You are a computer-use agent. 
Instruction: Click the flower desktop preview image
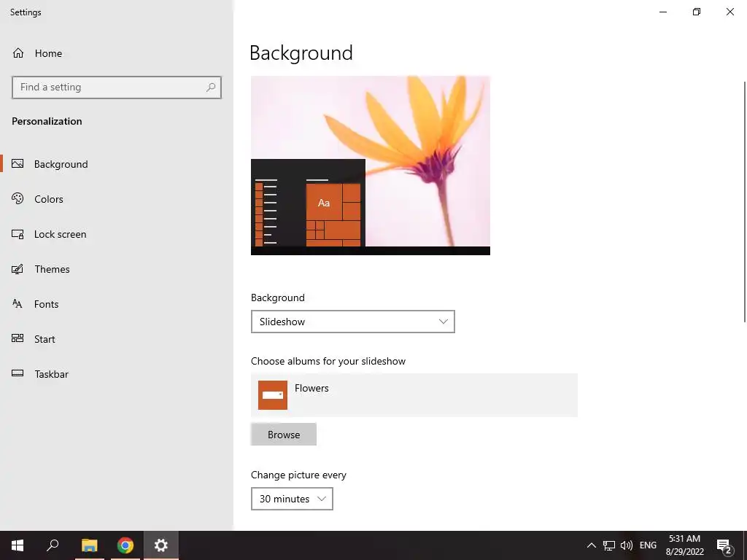(x=370, y=166)
